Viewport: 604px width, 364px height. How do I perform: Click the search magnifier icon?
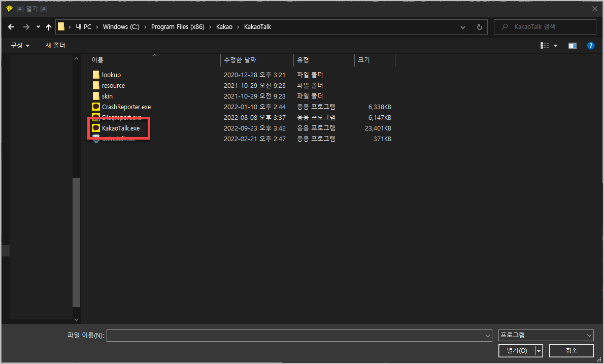504,26
